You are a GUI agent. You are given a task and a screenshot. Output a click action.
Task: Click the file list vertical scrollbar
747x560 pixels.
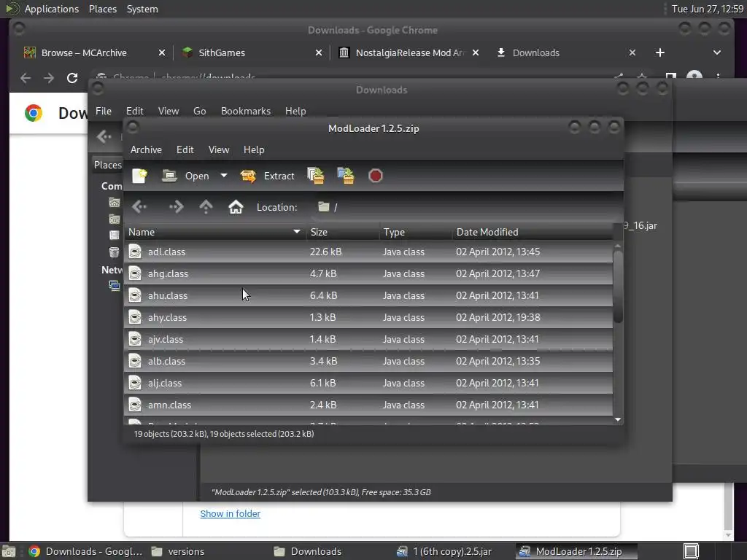click(618, 286)
